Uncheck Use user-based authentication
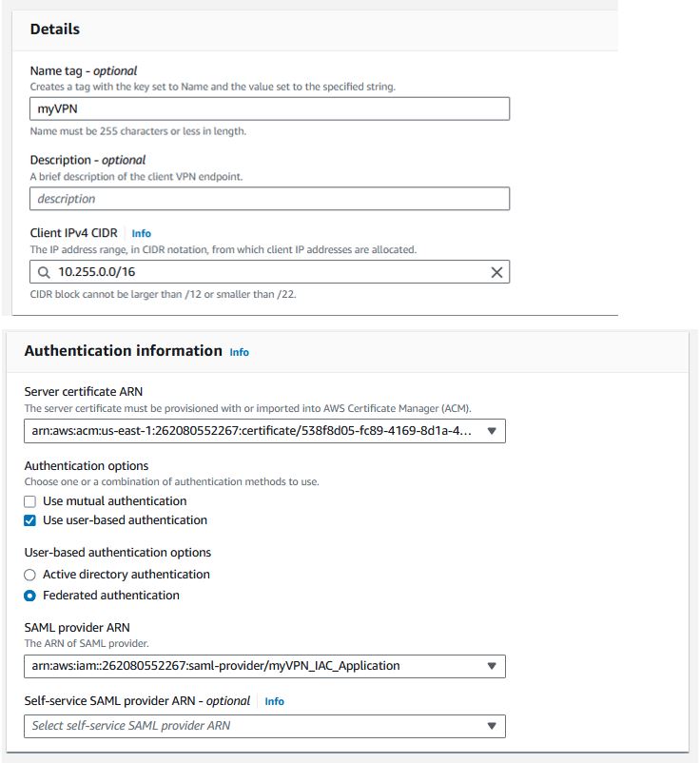This screenshot has height=763, width=700. pos(29,520)
